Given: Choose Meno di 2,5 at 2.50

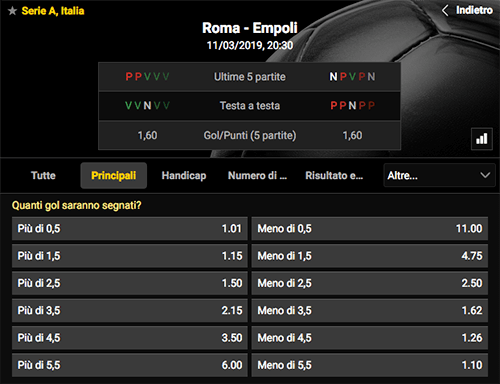Looking at the screenshot, I should [370, 283].
